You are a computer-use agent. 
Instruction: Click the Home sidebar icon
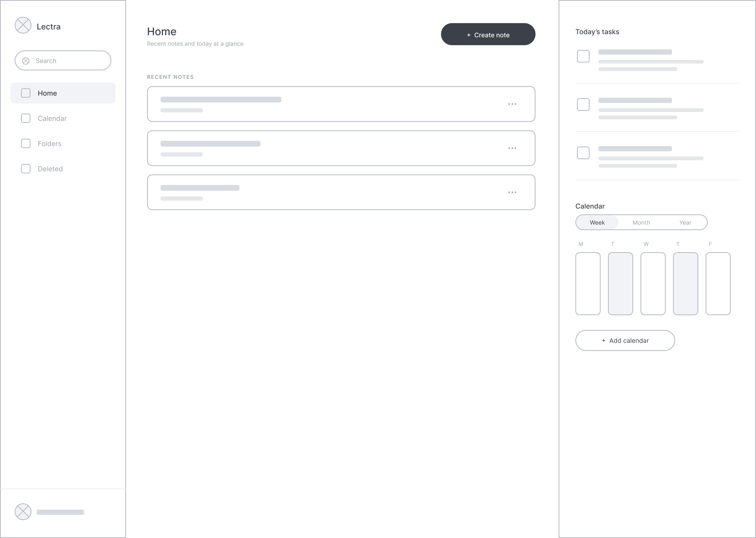pyautogui.click(x=26, y=93)
